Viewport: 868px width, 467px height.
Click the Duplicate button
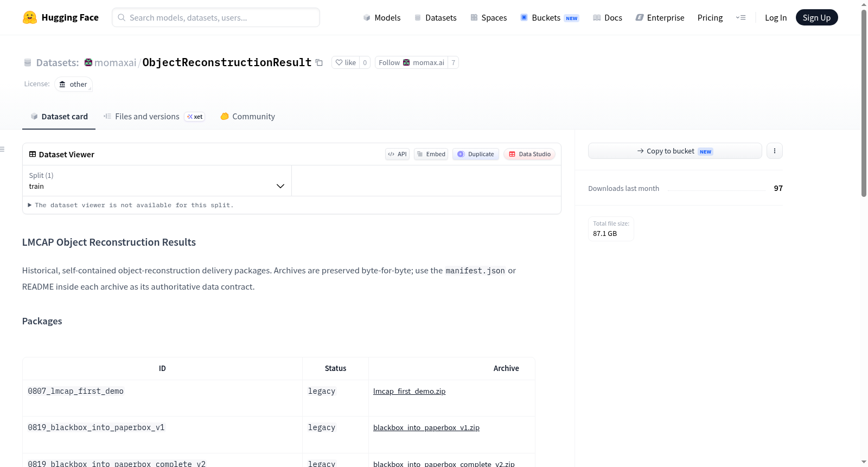(476, 154)
